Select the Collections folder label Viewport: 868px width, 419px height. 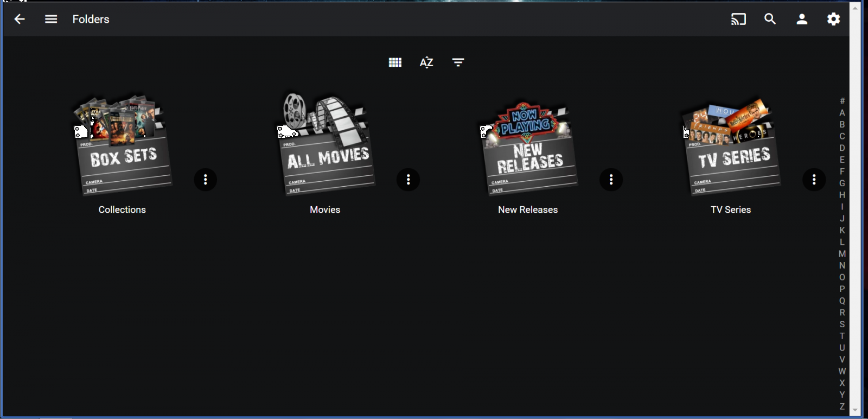pos(122,210)
